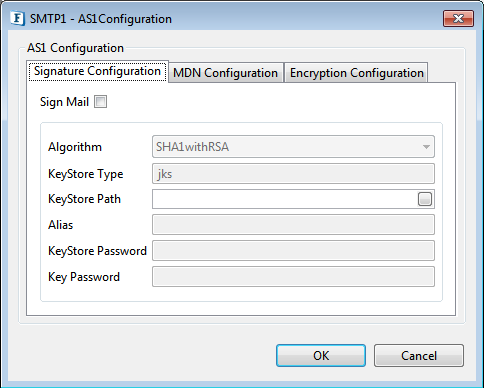Expand the Algorithm dropdown arrow
Viewport: 484px width, 388px height.
pos(426,147)
